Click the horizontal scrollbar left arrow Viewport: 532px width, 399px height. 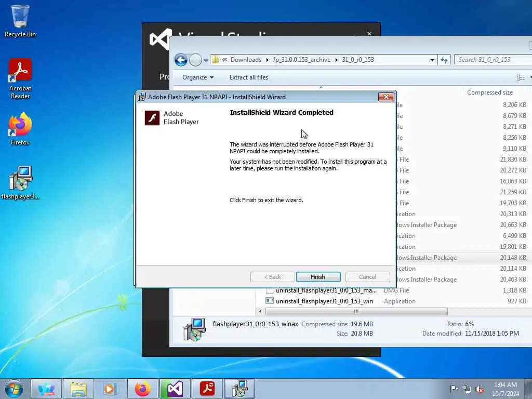click(x=260, y=311)
